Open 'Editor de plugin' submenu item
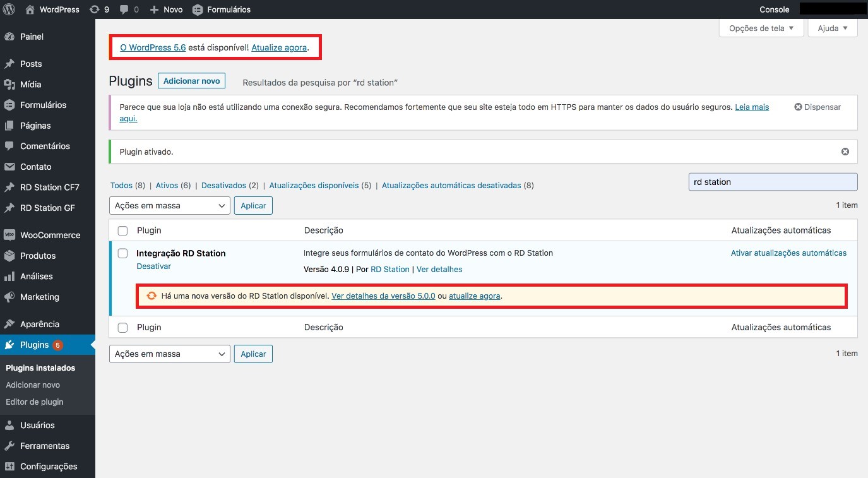Screen dimensions: 868x478 35,402
